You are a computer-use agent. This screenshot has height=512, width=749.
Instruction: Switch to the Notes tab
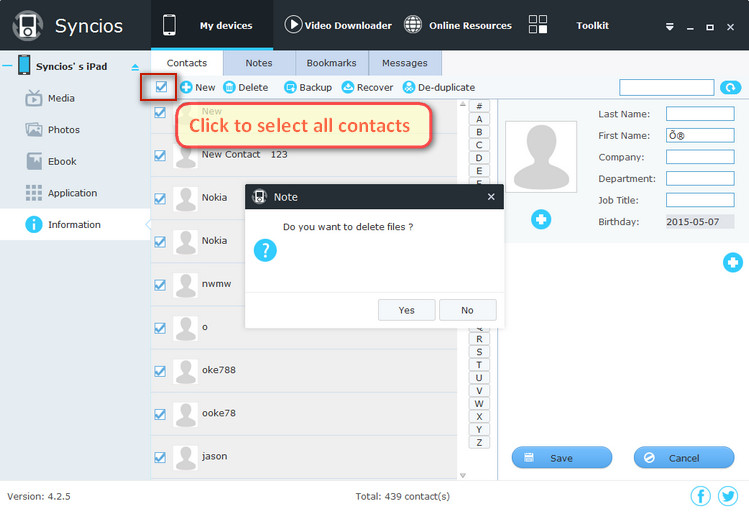tap(259, 63)
